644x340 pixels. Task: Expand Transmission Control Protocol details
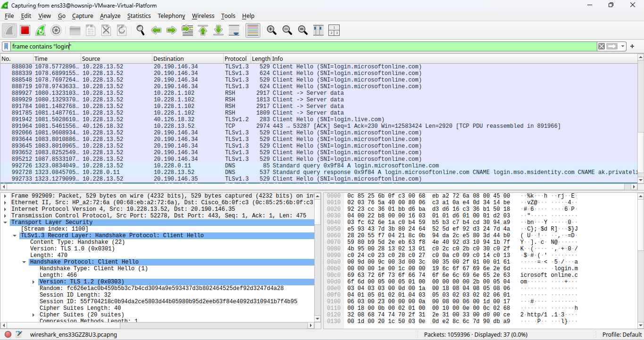pyautogui.click(x=5, y=216)
